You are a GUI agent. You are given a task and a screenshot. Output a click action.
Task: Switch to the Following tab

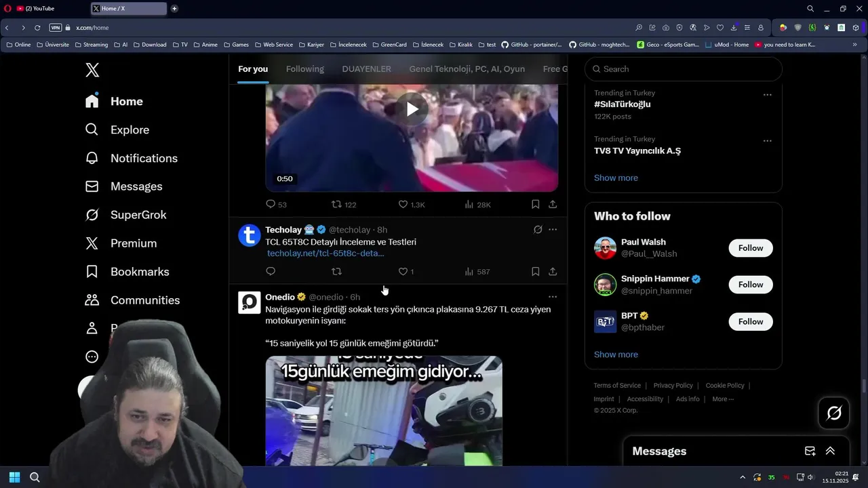(305, 69)
